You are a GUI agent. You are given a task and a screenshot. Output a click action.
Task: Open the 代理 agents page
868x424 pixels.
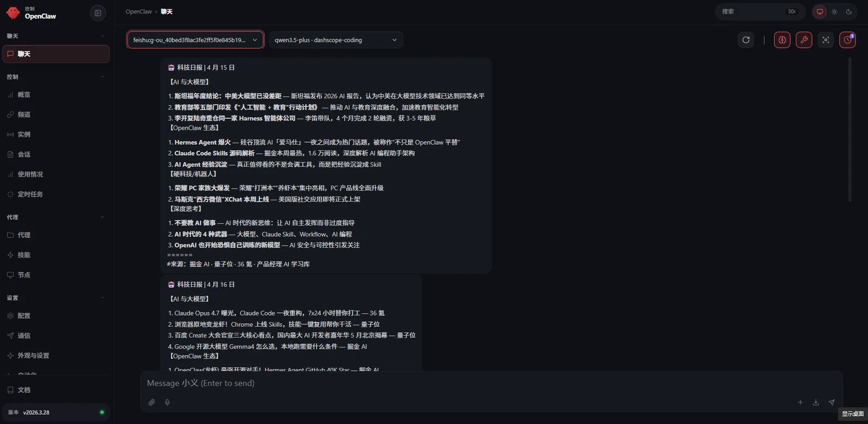tap(56, 235)
